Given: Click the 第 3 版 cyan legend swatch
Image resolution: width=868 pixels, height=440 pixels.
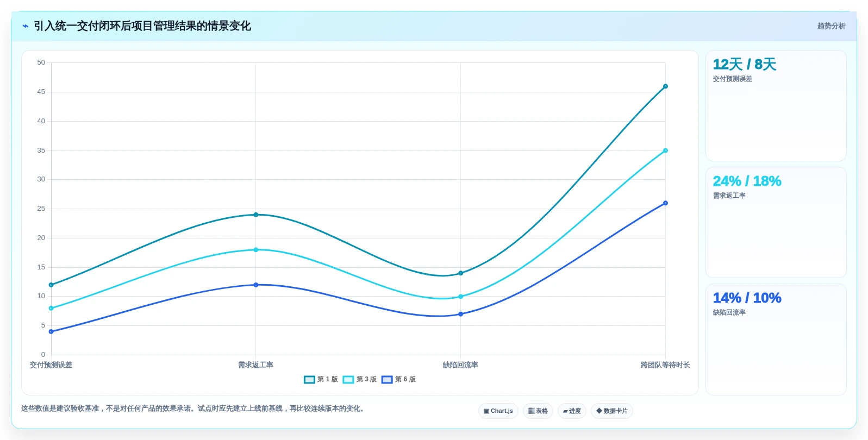Looking at the screenshot, I should point(348,380).
